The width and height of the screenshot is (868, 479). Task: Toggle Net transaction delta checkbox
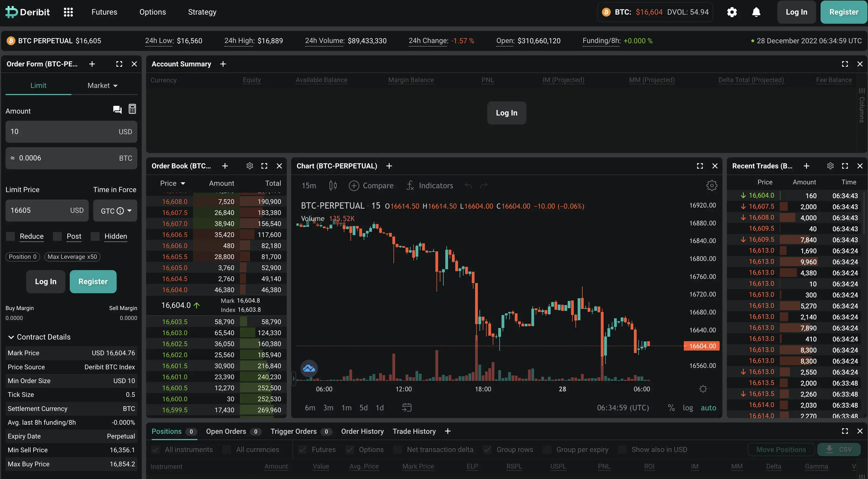(398, 449)
